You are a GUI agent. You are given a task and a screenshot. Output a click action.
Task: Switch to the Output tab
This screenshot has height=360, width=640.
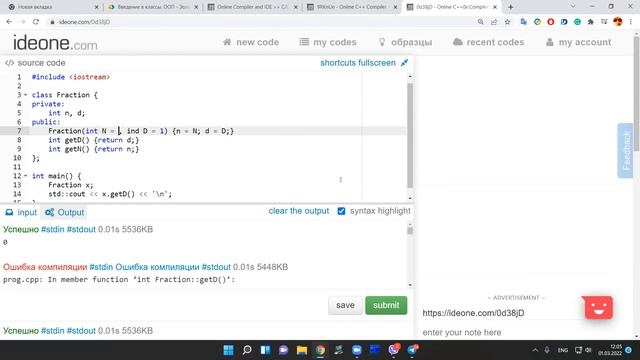point(65,212)
